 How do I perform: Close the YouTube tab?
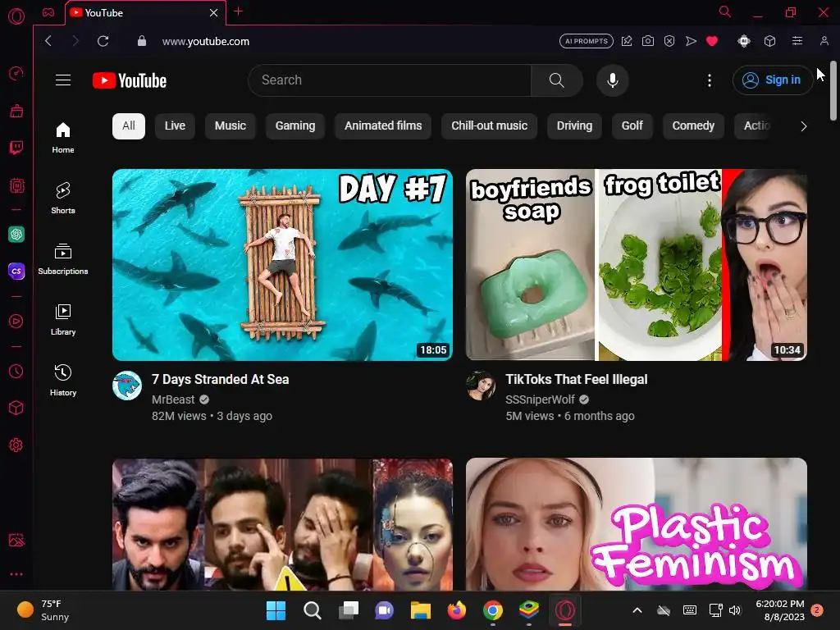click(x=213, y=13)
